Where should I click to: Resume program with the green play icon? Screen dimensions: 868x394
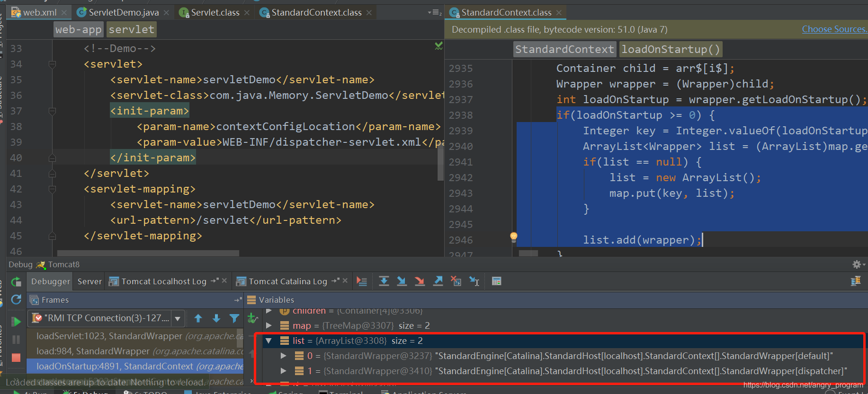tap(16, 322)
